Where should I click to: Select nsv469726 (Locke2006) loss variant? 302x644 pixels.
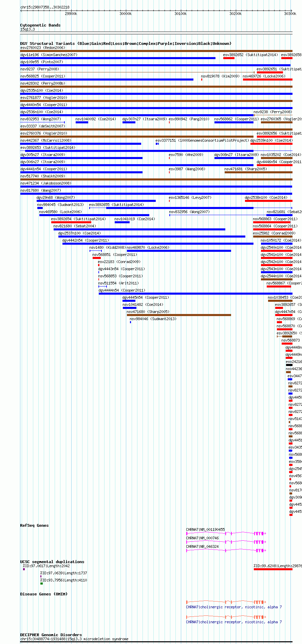click(268, 80)
